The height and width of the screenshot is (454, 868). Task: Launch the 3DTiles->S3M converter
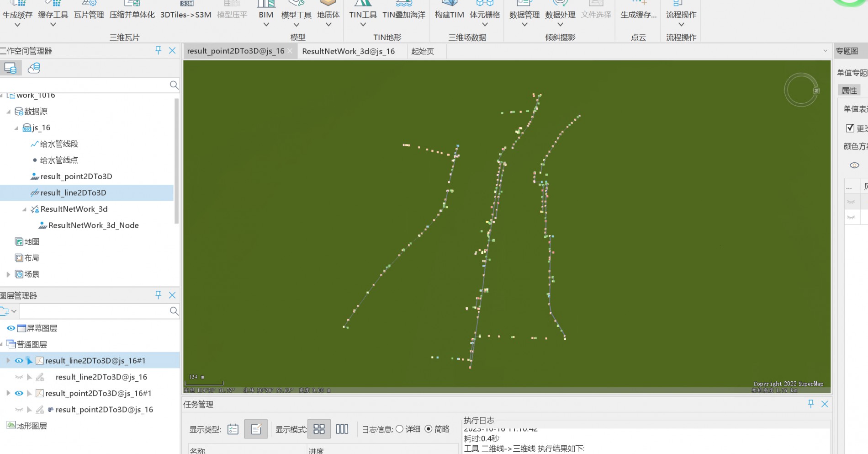point(186,15)
